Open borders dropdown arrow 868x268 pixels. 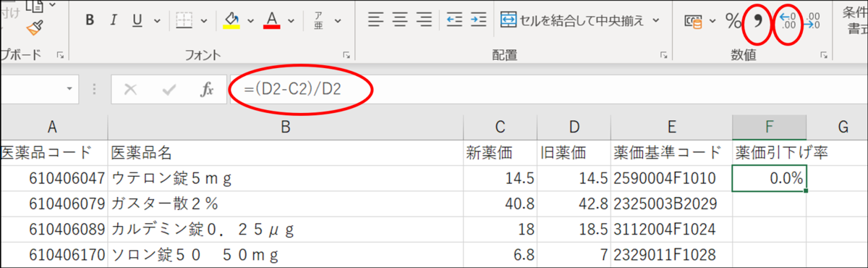coord(204,20)
